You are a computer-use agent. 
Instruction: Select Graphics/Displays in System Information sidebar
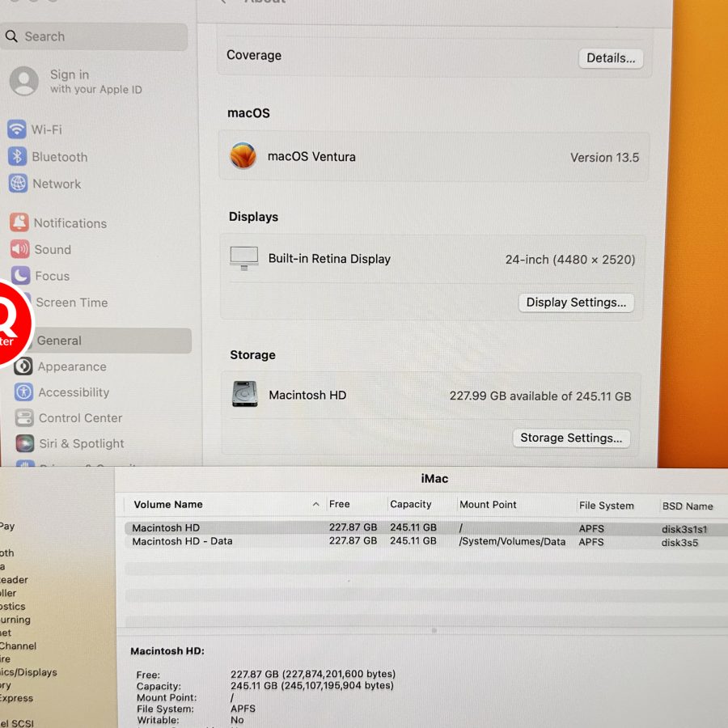(28, 672)
